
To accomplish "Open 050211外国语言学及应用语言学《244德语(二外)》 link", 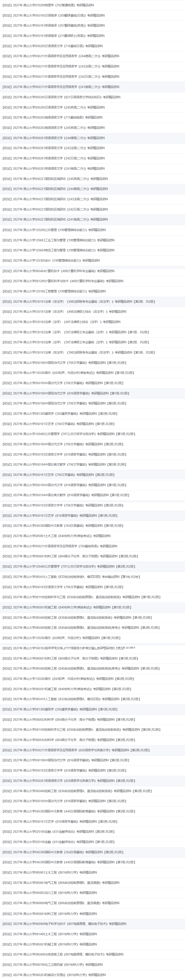I will tap(61, 56).
